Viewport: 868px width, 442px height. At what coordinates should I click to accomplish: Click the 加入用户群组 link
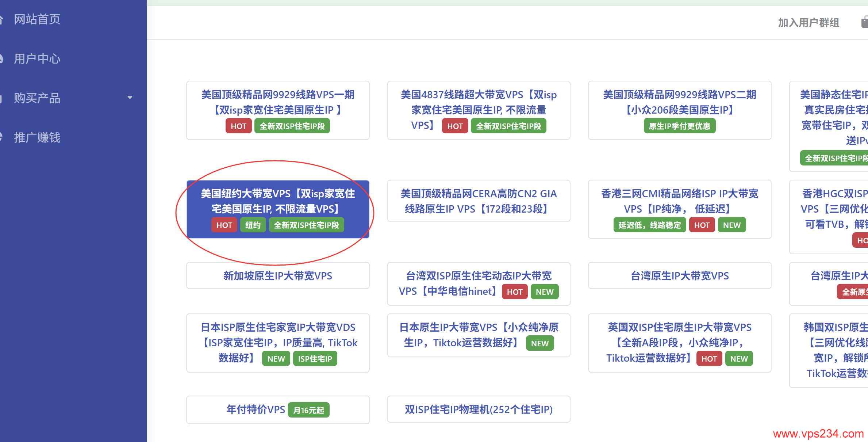click(x=809, y=23)
